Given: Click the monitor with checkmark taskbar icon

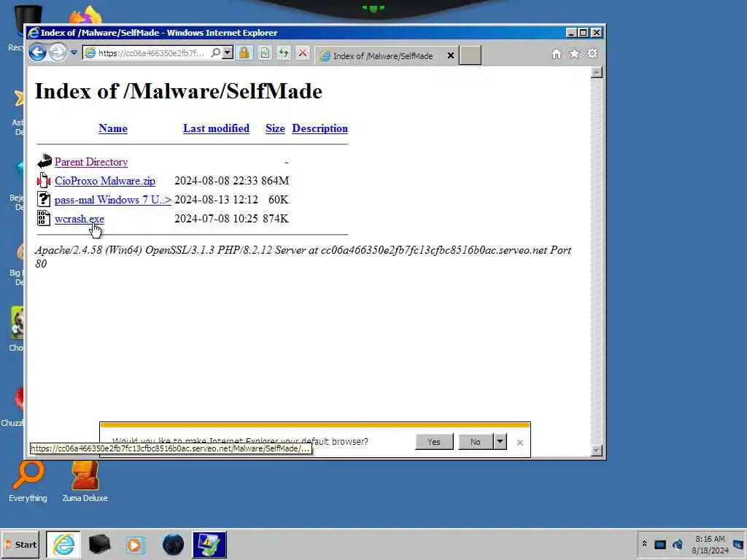Looking at the screenshot, I should (x=209, y=545).
